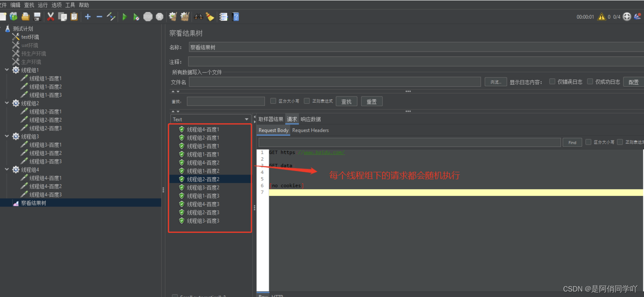Select result row 线程组3-百度3

(x=203, y=221)
